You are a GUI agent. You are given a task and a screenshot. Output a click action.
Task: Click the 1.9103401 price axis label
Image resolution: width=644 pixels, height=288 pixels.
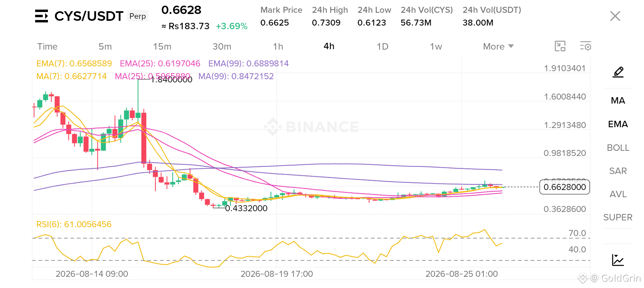pyautogui.click(x=565, y=68)
